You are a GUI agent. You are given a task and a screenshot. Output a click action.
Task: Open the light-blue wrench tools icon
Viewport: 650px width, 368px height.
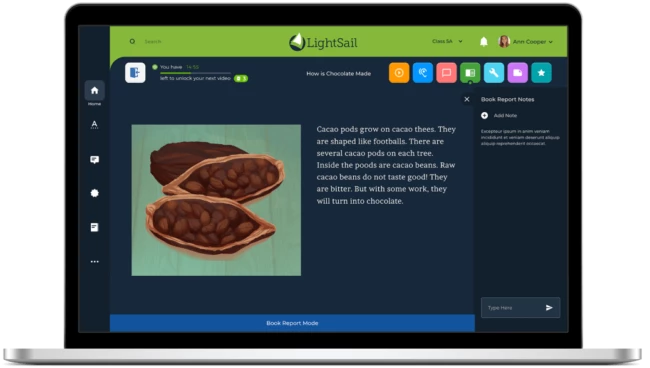click(494, 73)
